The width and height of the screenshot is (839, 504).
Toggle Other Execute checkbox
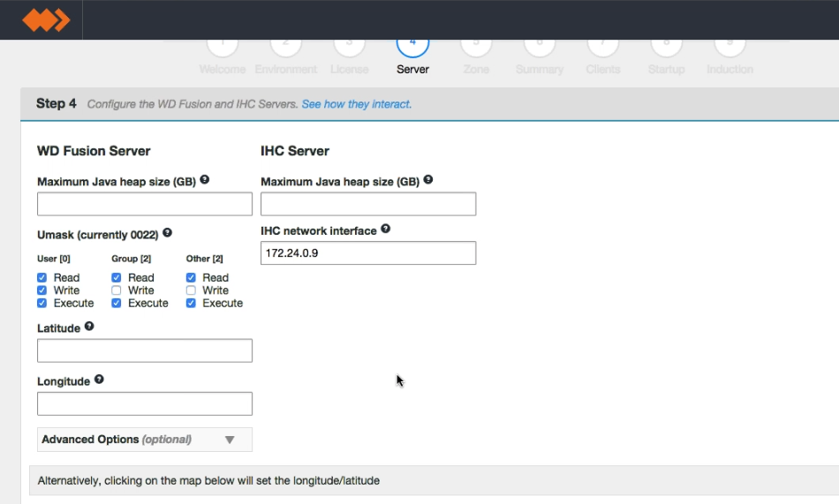[191, 304]
